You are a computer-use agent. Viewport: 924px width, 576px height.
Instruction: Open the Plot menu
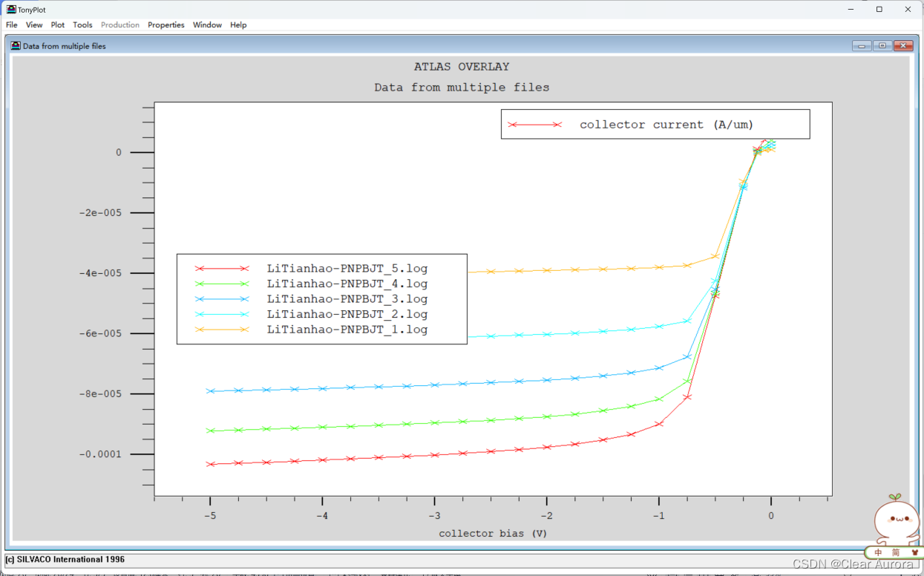pyautogui.click(x=58, y=24)
